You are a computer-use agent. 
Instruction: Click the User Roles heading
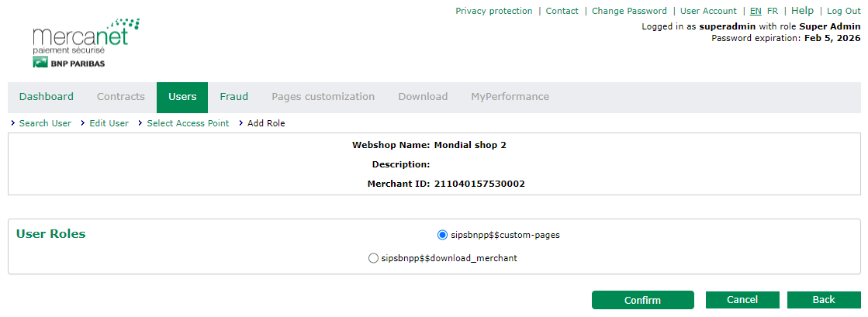[x=51, y=234]
